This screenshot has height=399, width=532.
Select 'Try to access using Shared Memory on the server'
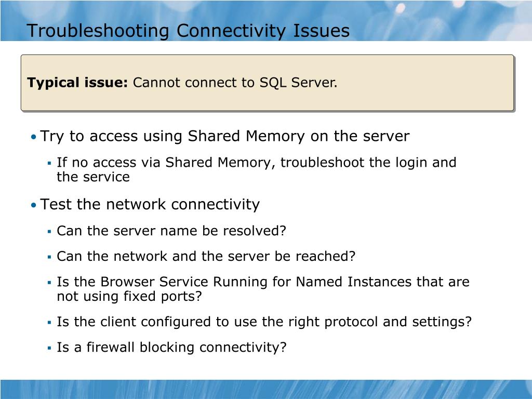[224, 137]
